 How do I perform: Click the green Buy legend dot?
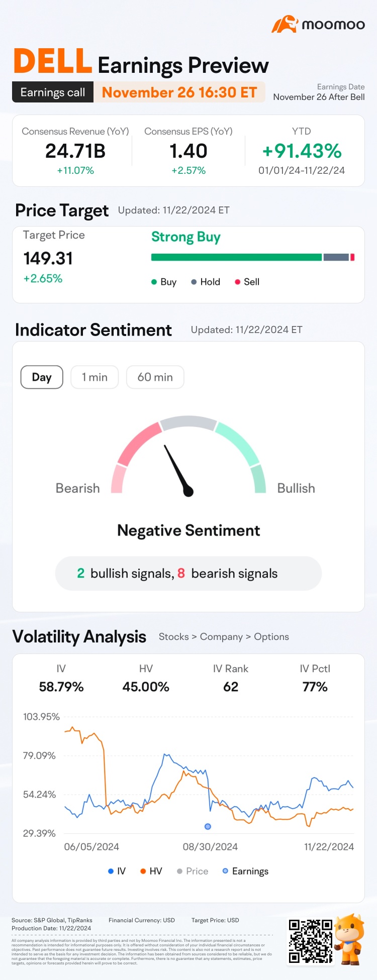154,282
